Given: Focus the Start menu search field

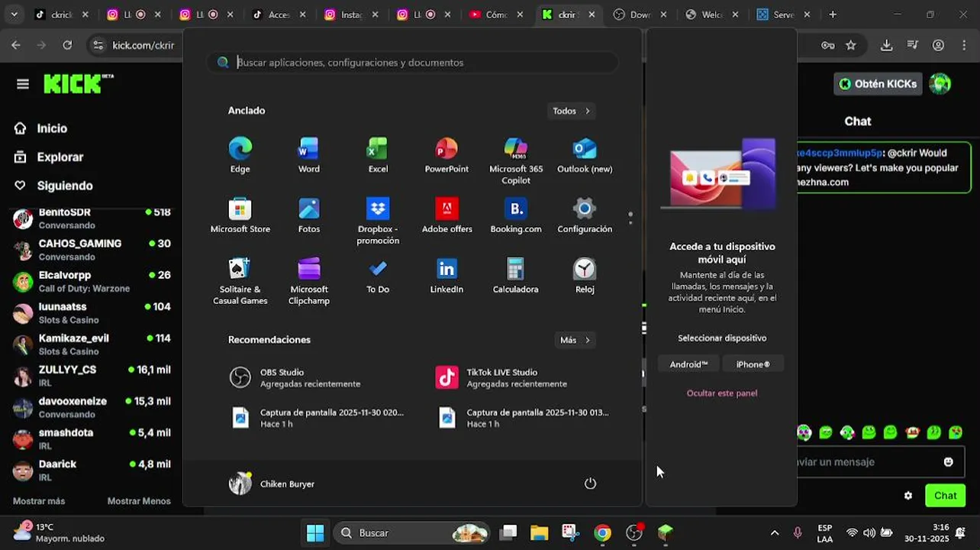Looking at the screenshot, I should [x=412, y=63].
